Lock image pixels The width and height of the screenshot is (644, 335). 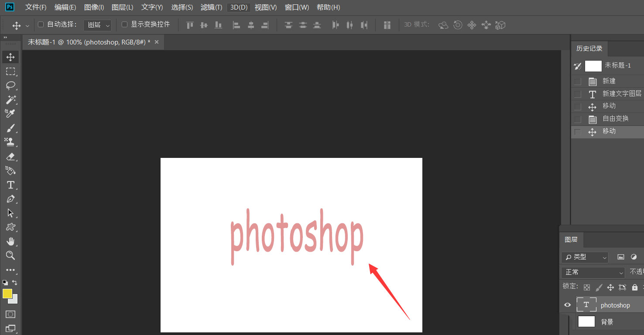[599, 287]
